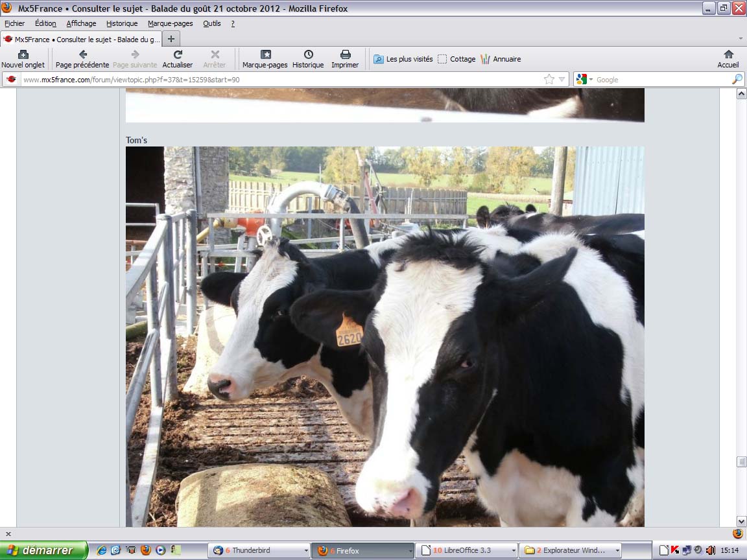Viewport: 747px width, 560px height.
Task: Click the Arrêter stop icon
Action: (x=215, y=59)
